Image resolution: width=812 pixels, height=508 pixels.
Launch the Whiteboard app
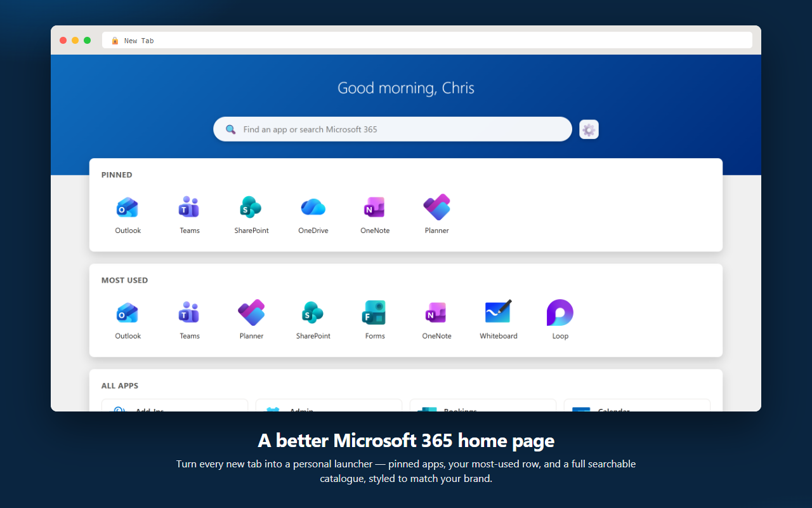[x=499, y=319]
